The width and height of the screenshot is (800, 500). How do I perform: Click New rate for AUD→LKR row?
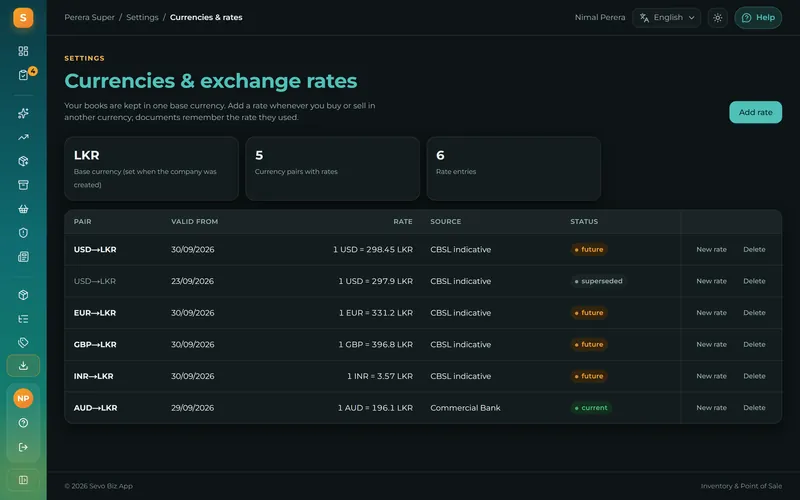pos(711,408)
